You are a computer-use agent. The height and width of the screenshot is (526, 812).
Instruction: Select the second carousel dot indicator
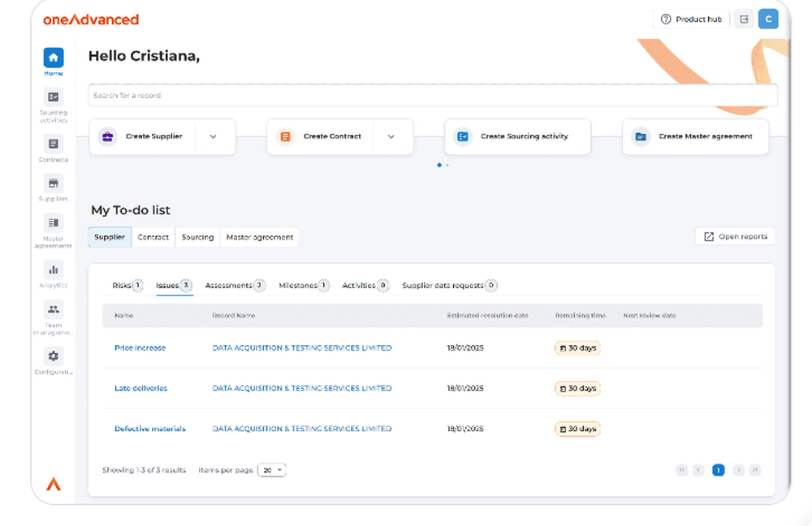[x=446, y=165]
